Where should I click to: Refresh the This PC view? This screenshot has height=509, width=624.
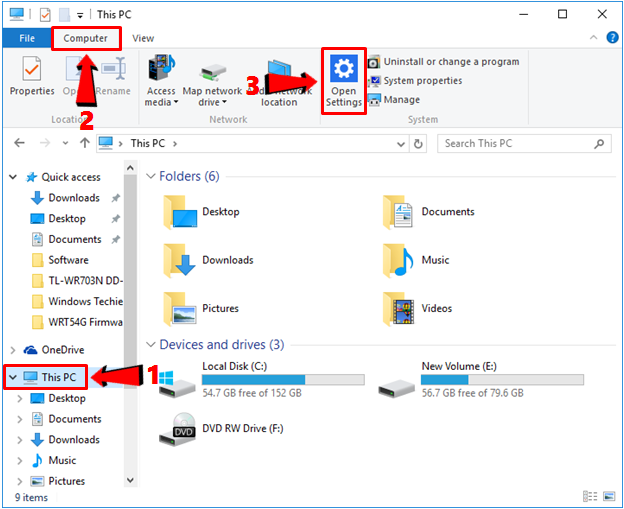pyautogui.click(x=418, y=144)
